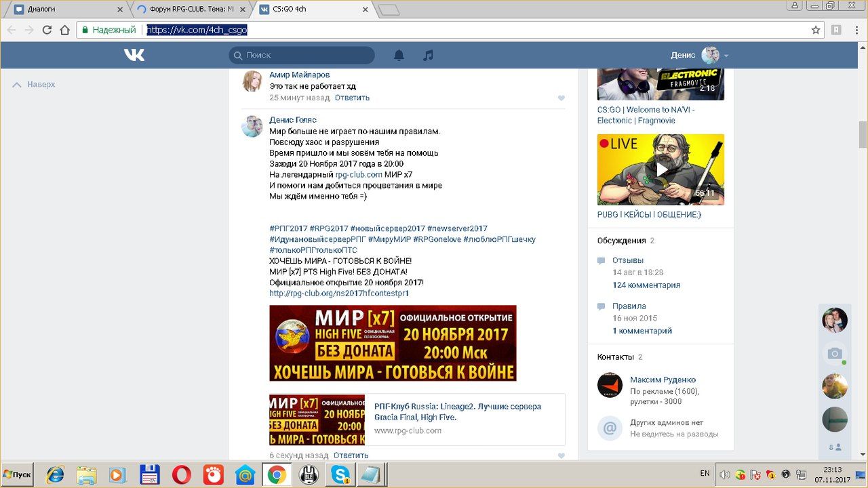Like Амир Майларов's comment with the heart
This screenshot has height=488, width=868.
(x=561, y=98)
